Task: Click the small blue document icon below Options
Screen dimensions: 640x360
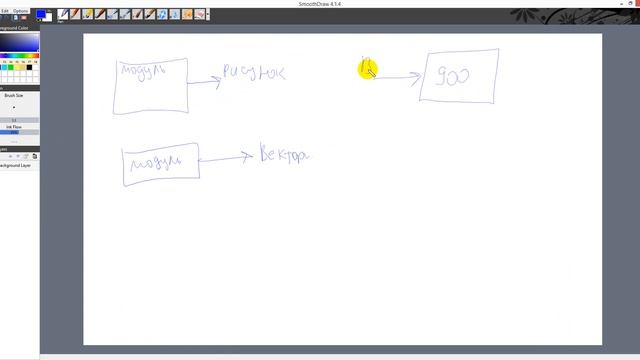Action: (16, 18)
